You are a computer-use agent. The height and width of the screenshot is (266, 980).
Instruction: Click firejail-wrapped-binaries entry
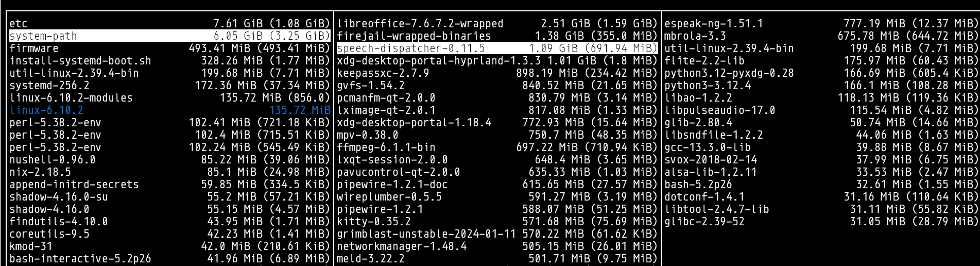tap(414, 36)
